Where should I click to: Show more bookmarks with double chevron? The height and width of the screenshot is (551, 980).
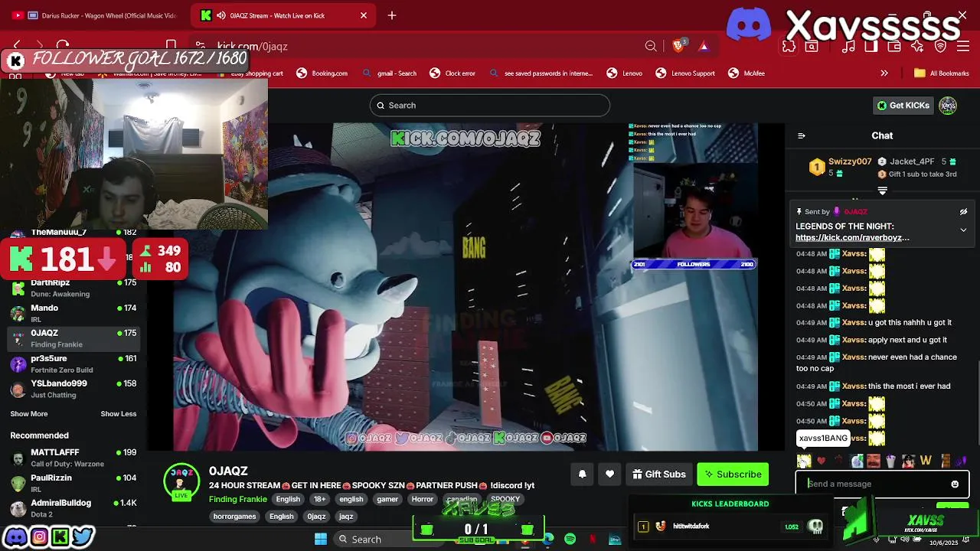(x=884, y=73)
